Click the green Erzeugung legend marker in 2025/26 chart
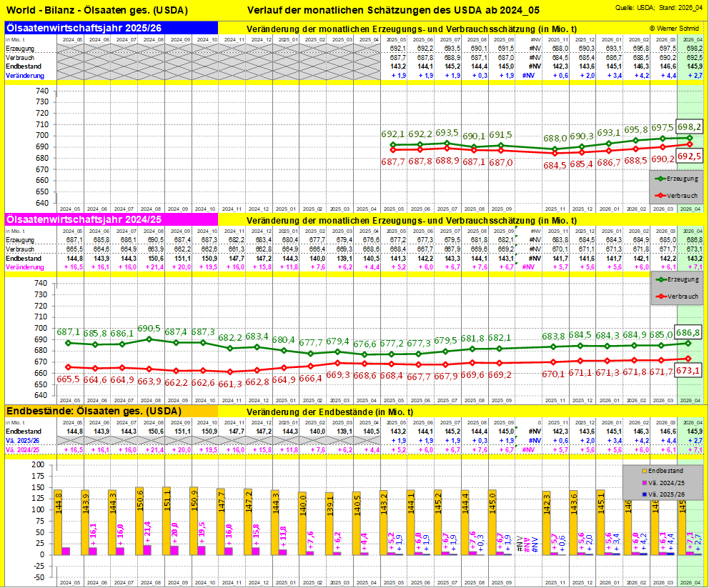Screen dimensions: 709x588 pos(660,178)
